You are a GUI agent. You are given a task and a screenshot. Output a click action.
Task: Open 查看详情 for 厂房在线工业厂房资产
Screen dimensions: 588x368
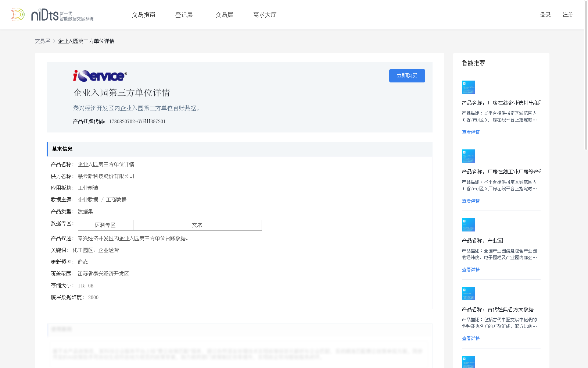coord(471,201)
